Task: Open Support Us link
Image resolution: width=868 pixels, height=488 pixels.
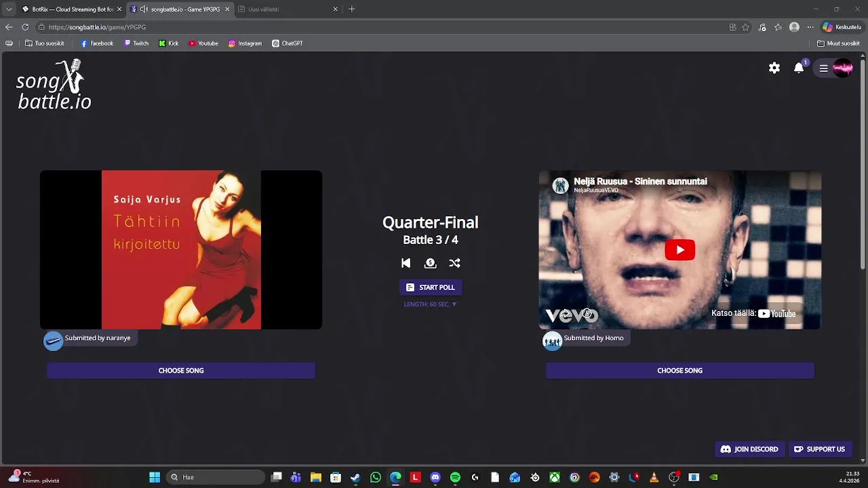Action: coord(819,449)
